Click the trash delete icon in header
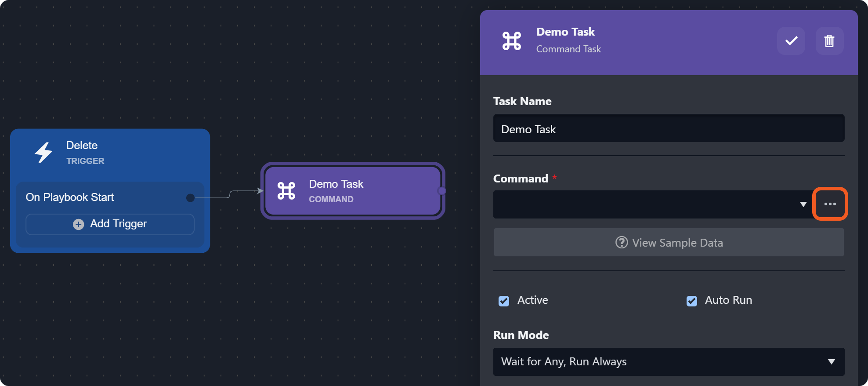Screen dimensions: 868x386 (x=829, y=41)
